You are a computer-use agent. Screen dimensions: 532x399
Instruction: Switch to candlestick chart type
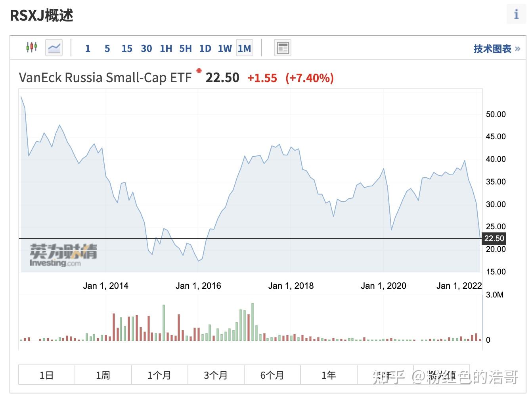tap(32, 48)
